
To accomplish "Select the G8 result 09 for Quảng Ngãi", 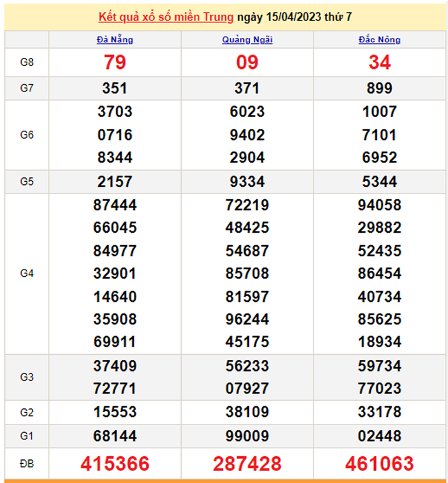I will pos(247,63).
